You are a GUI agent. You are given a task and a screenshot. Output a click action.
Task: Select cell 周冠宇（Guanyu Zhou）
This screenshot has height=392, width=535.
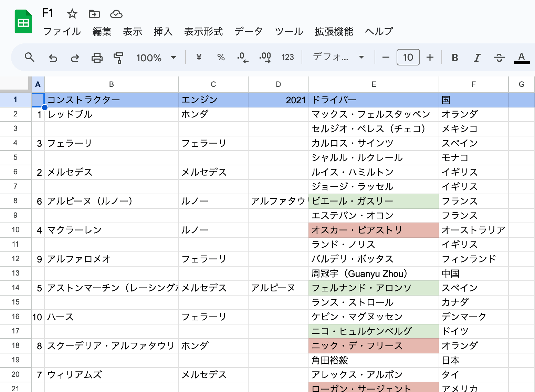point(374,274)
